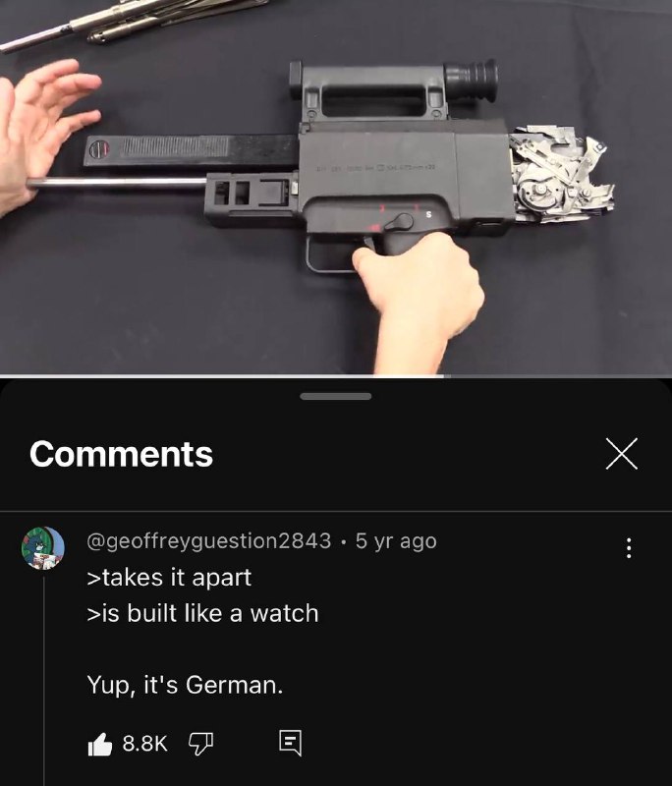Open @geoffreyguestion2843 channel link

(x=209, y=541)
